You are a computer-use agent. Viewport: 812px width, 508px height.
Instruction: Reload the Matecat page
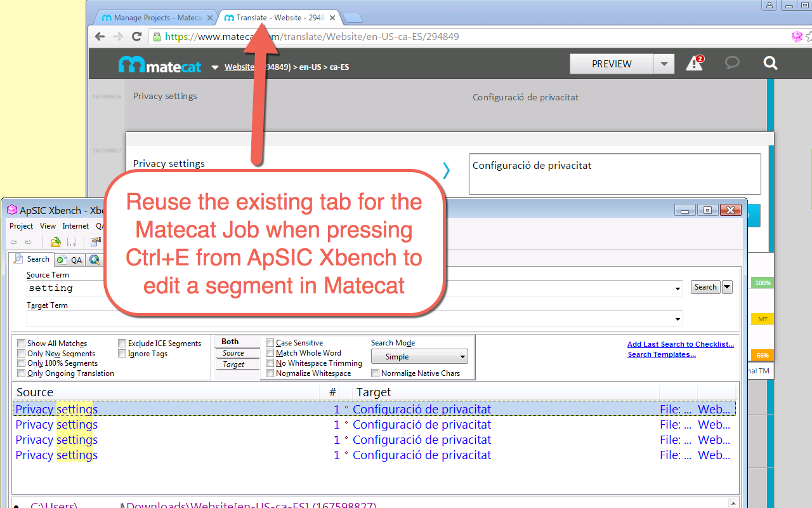(136, 36)
